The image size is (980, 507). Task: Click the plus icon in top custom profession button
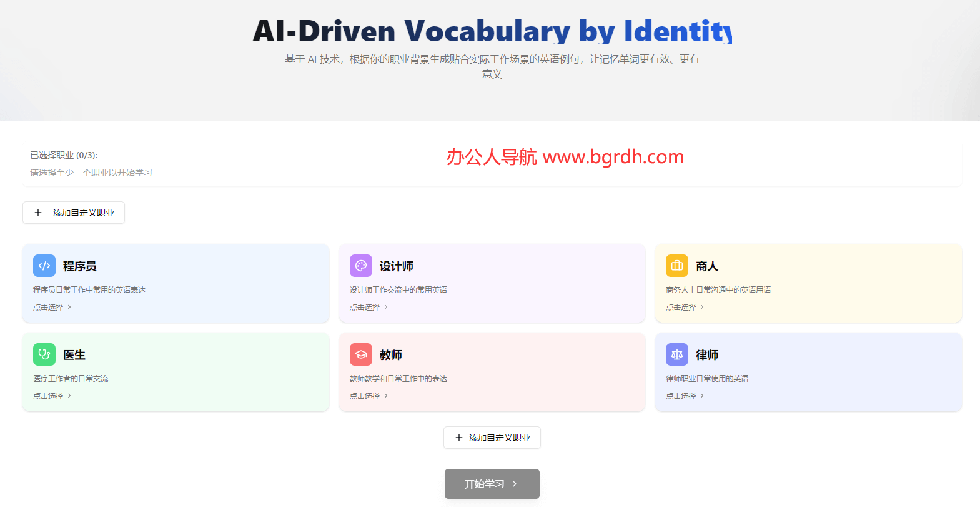pos(38,213)
